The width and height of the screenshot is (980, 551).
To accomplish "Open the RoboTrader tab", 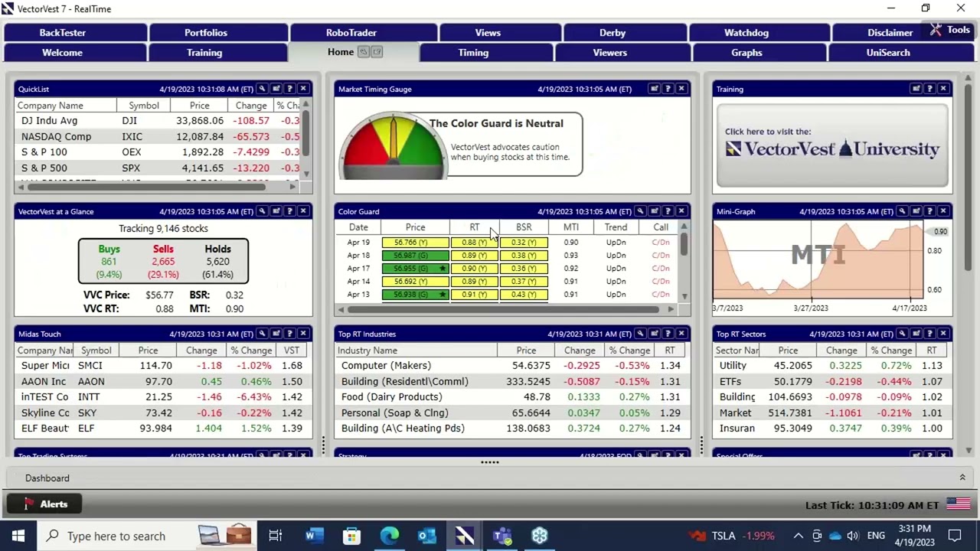I will tap(364, 33).
